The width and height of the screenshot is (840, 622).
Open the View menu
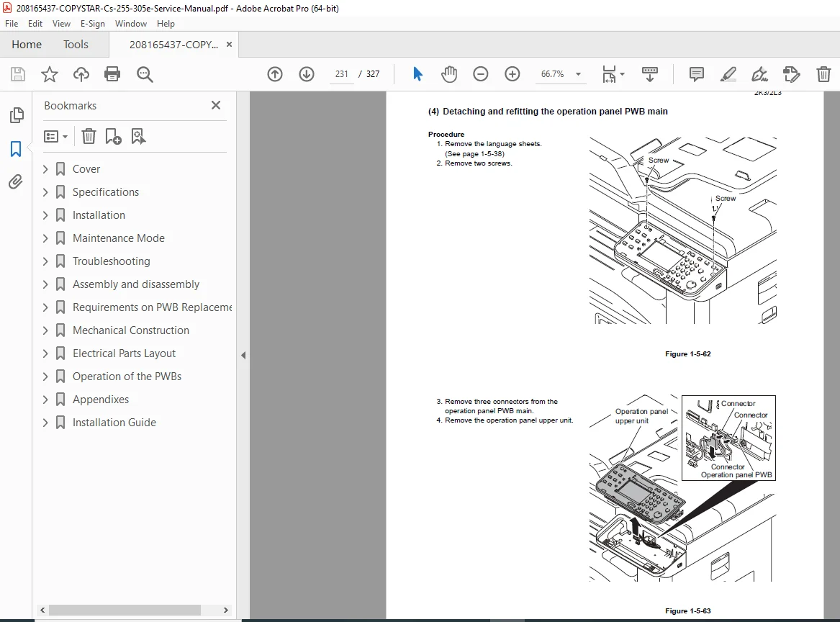[61, 24]
